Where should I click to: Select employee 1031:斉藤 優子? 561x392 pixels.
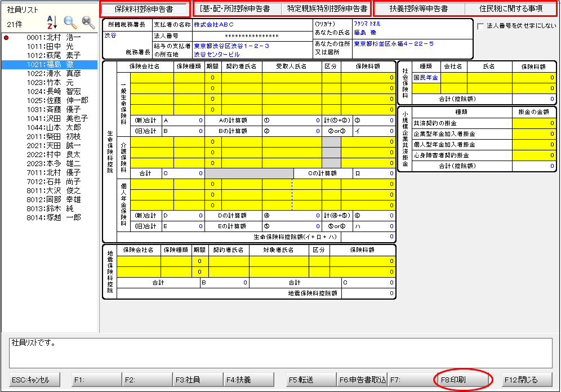click(54, 109)
